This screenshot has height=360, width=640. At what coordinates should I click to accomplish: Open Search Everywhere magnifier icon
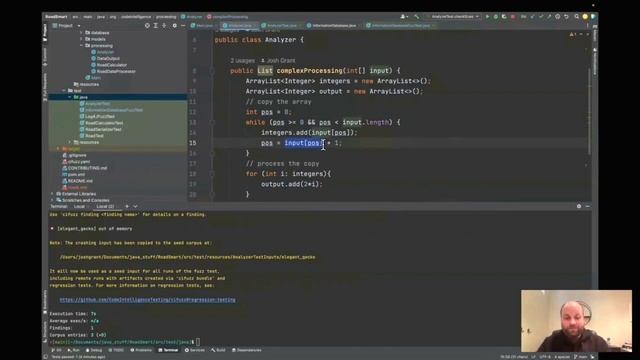tap(576, 17)
